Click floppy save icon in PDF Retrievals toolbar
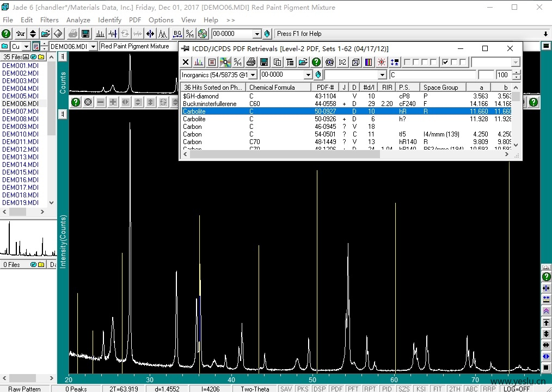Screen dimensions: 552x392 [264, 62]
